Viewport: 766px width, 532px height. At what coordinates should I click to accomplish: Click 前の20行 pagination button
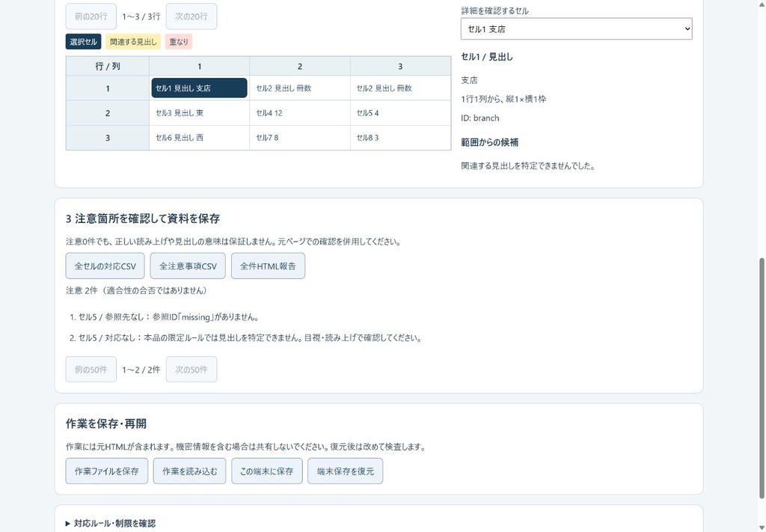tap(91, 16)
